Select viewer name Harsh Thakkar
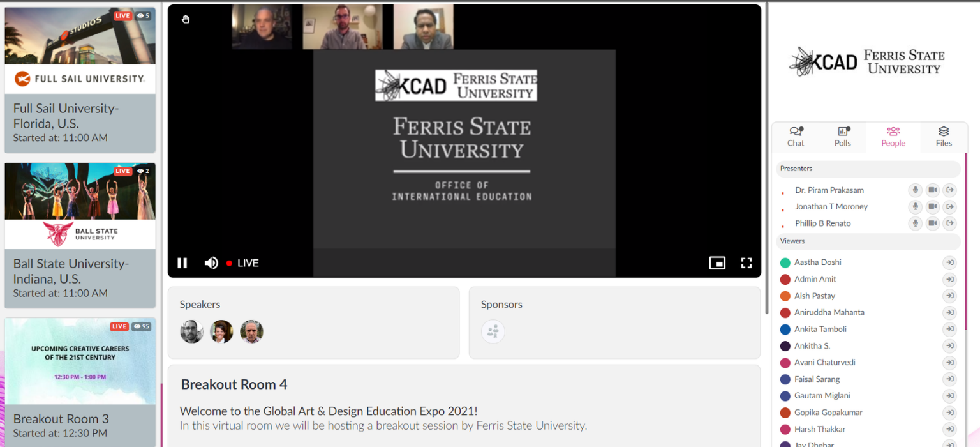The width and height of the screenshot is (980, 447). click(820, 429)
